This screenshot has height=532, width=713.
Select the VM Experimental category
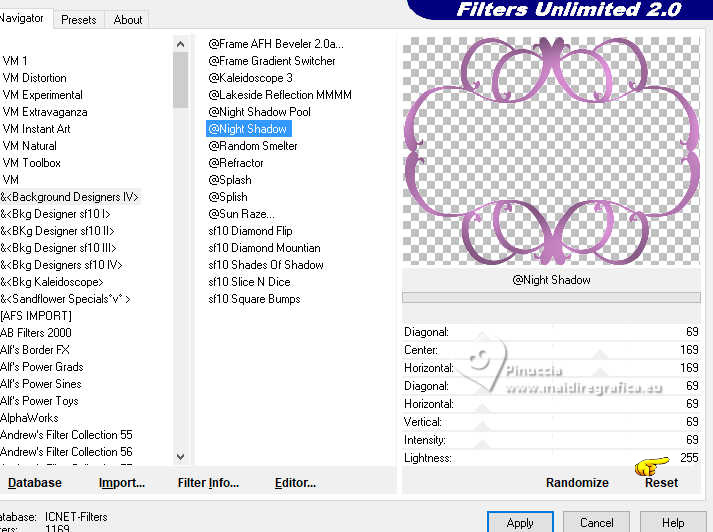pos(43,95)
